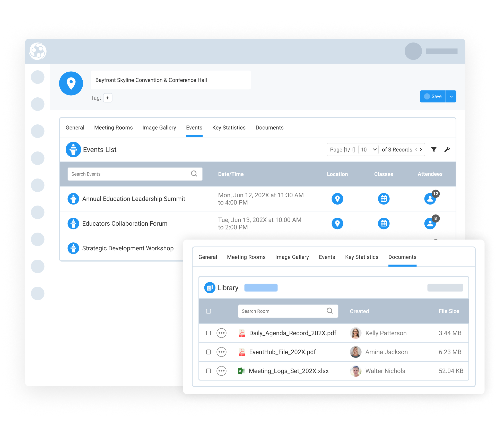Screen dimensions: 504x425
Task: Open the filter icon in the Events List header
Action: tap(434, 149)
